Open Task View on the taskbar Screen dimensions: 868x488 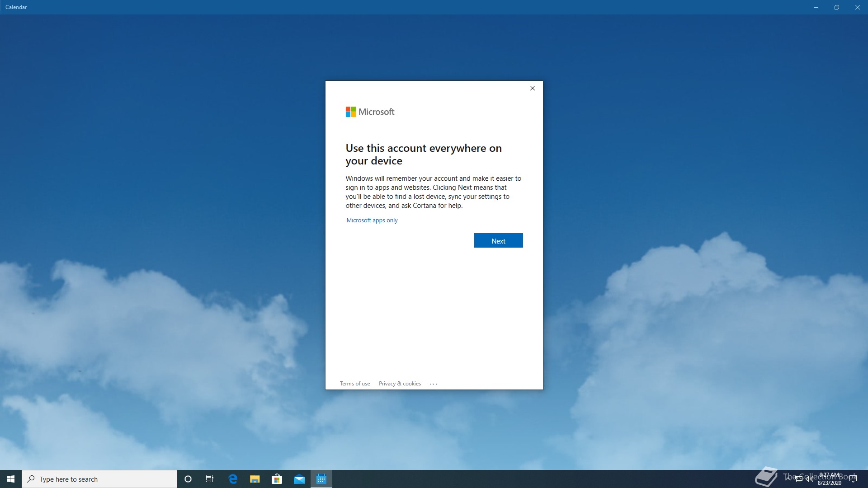coord(210,479)
